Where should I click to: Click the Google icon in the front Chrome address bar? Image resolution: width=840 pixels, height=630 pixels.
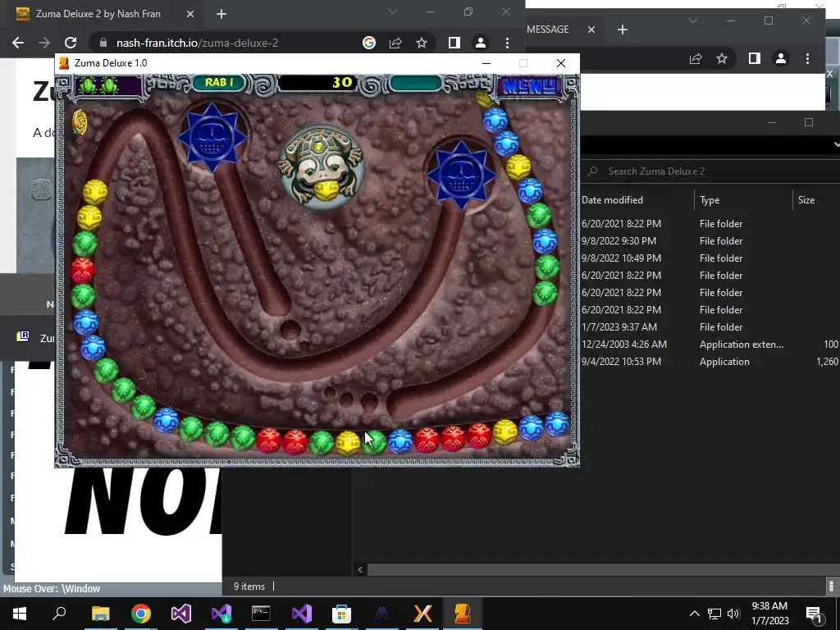pyautogui.click(x=368, y=43)
